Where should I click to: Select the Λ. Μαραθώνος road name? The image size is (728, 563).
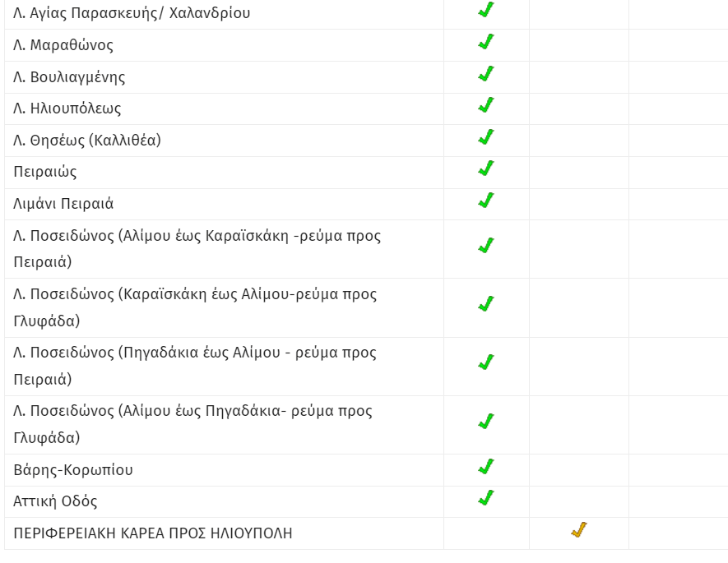coord(63,45)
